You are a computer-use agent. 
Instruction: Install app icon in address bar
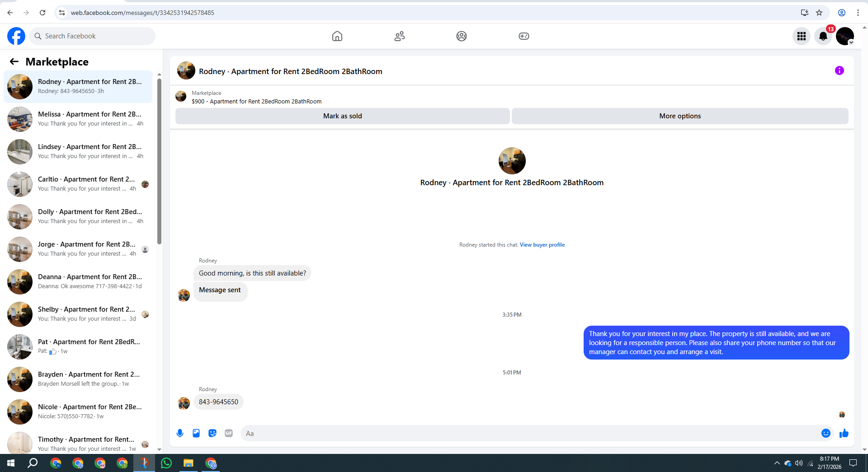(804, 13)
